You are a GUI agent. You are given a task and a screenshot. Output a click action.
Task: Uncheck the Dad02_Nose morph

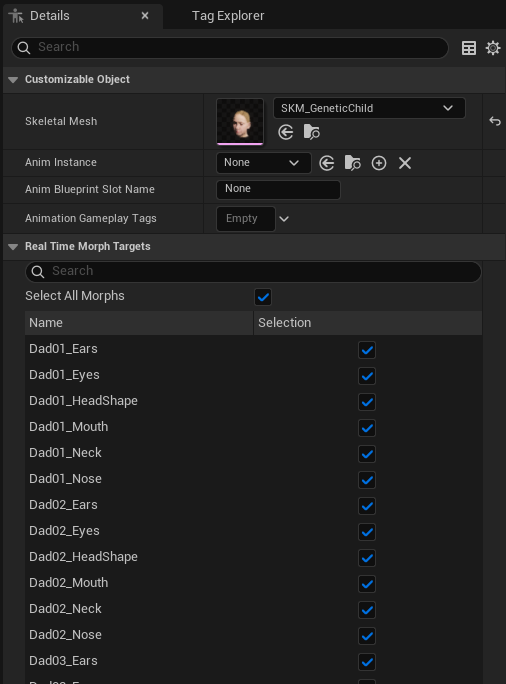pyautogui.click(x=367, y=636)
